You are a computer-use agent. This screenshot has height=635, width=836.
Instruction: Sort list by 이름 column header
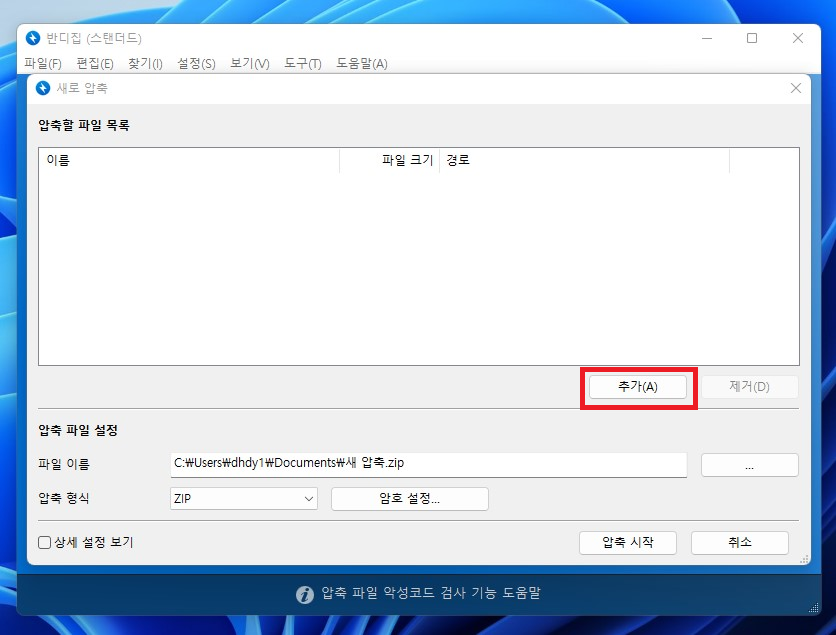(189, 160)
